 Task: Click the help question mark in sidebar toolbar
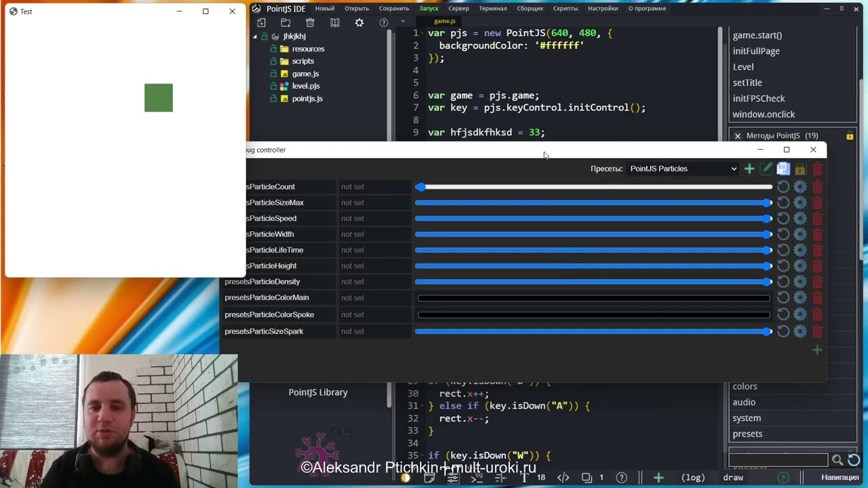click(384, 22)
